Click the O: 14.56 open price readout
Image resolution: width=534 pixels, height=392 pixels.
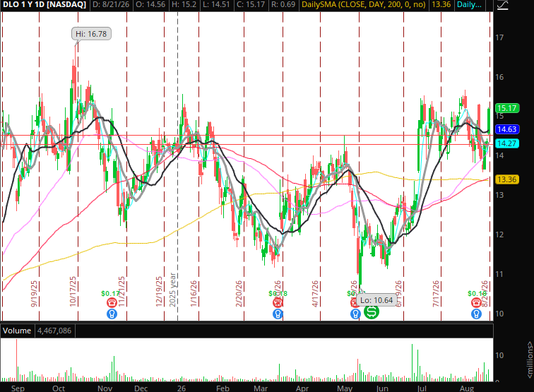(x=150, y=5)
